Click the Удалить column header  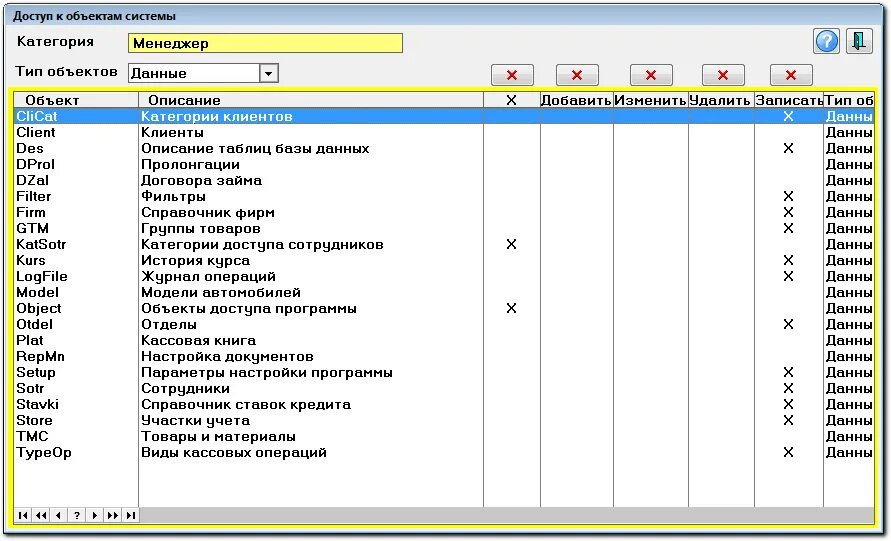[x=721, y=101]
